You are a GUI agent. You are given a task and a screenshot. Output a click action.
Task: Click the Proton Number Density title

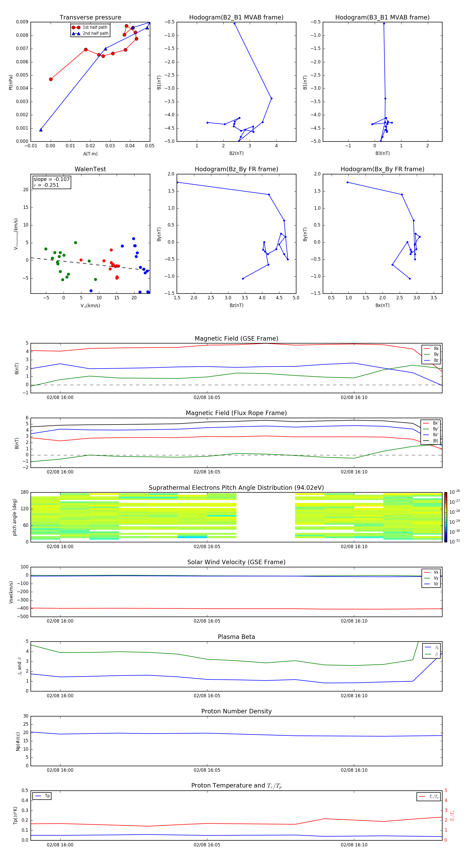[236, 711]
